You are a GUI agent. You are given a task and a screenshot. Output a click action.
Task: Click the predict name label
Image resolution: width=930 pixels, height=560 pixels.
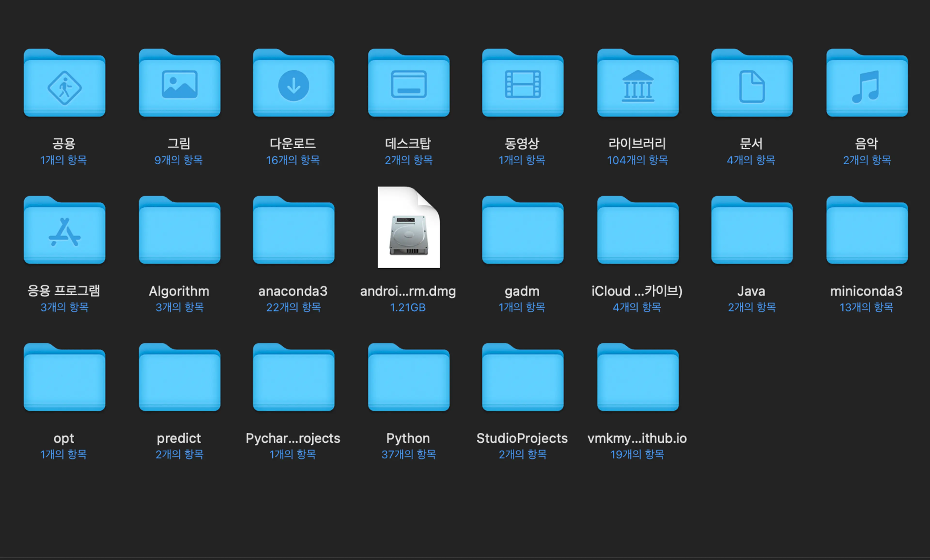(x=179, y=438)
